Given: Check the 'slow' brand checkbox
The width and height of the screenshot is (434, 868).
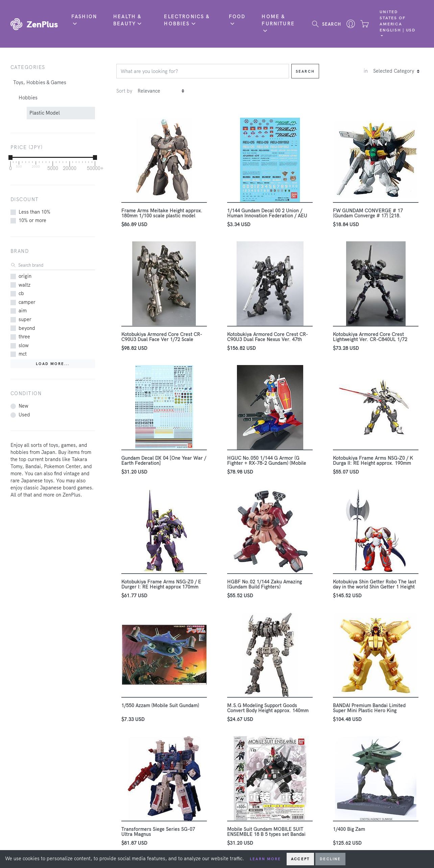Looking at the screenshot, I should (x=13, y=345).
